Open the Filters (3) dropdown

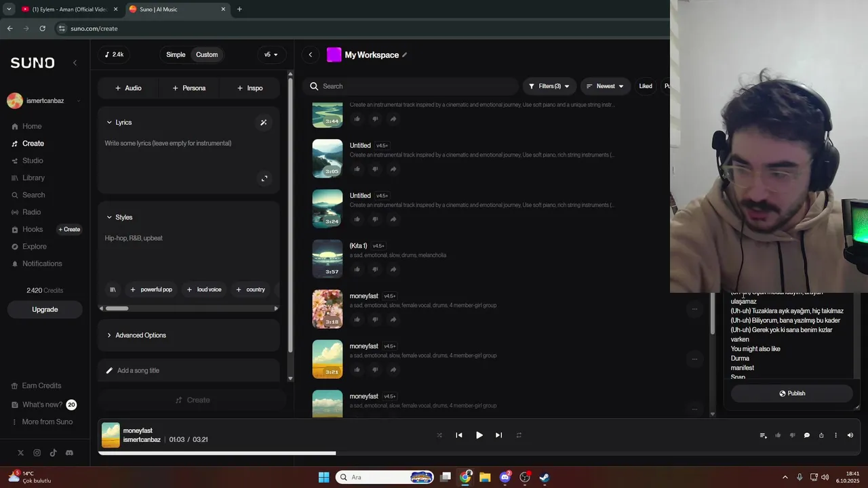(x=549, y=86)
